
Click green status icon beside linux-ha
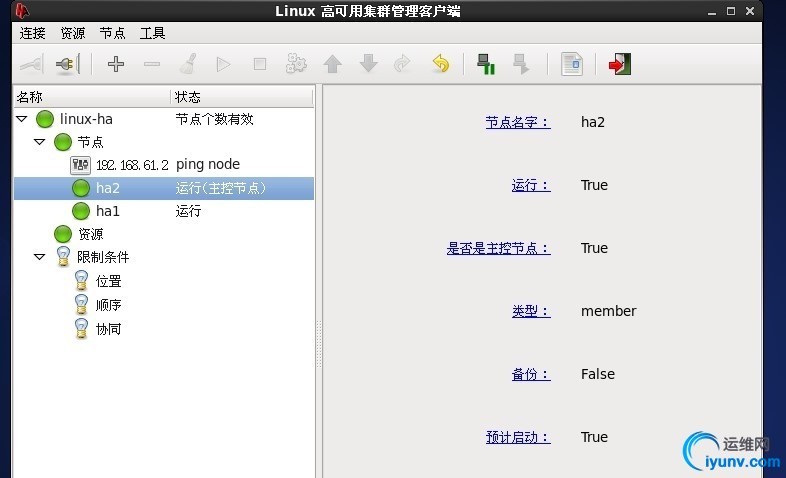(45, 119)
